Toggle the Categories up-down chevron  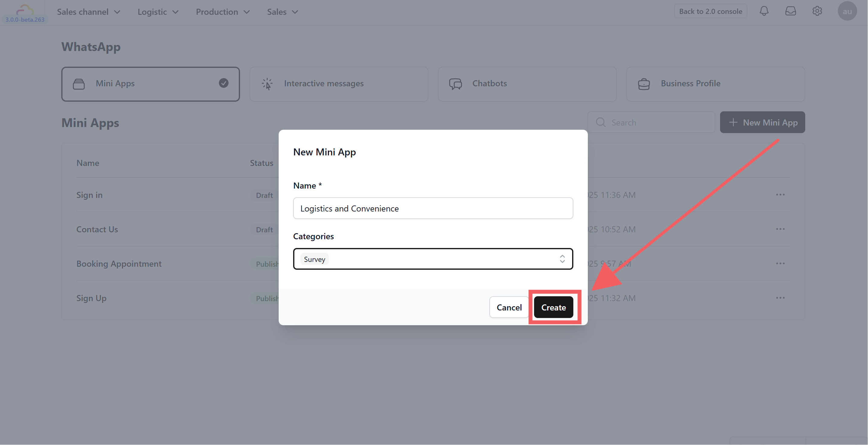[x=562, y=259]
